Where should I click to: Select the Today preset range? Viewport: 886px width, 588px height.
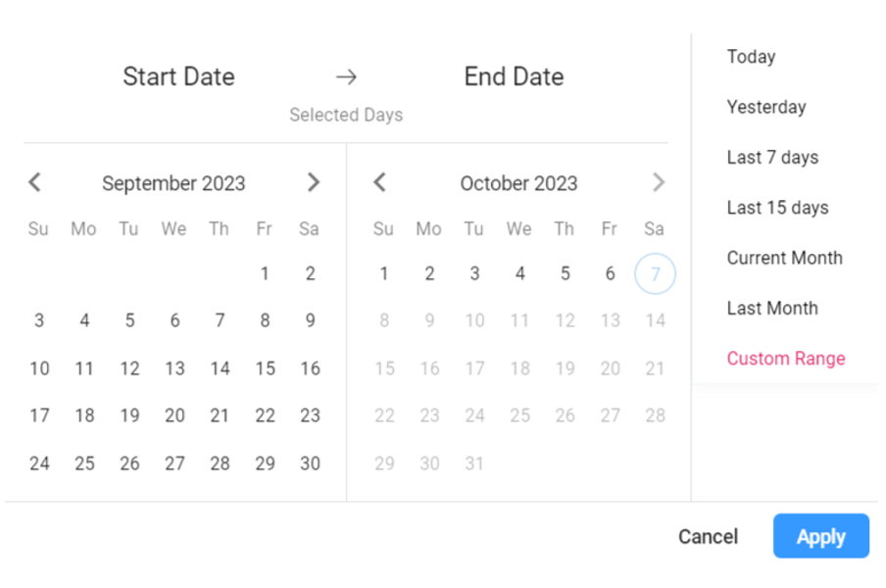[x=751, y=57]
